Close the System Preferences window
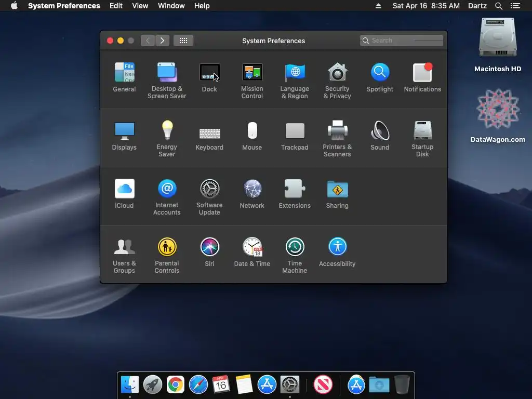 110,41
